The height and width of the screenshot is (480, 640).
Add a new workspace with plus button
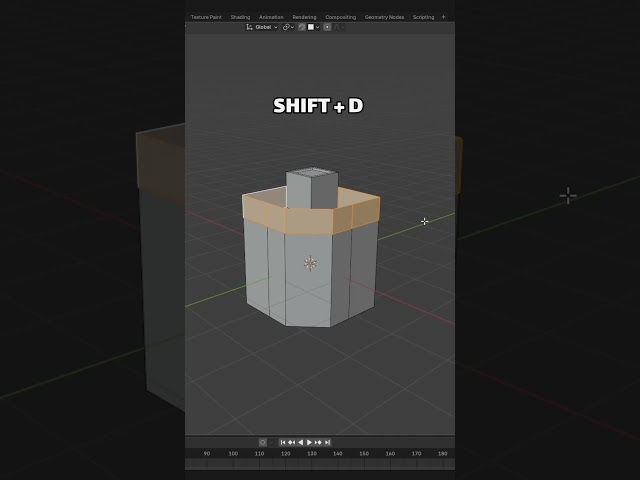(444, 17)
